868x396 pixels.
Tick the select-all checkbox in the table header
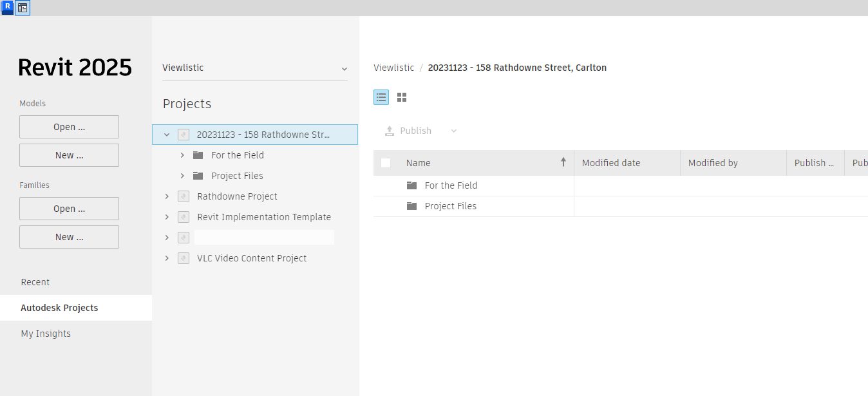pyautogui.click(x=386, y=163)
